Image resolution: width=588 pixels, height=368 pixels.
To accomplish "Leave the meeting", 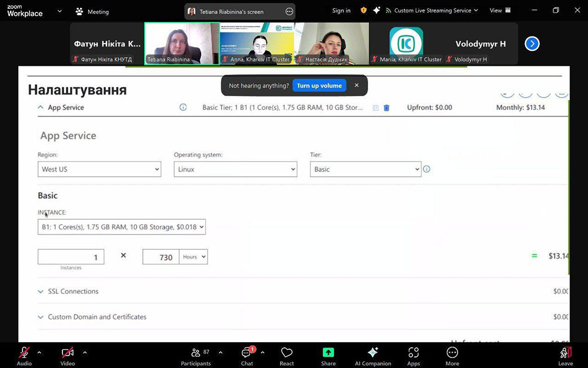I will (566, 356).
